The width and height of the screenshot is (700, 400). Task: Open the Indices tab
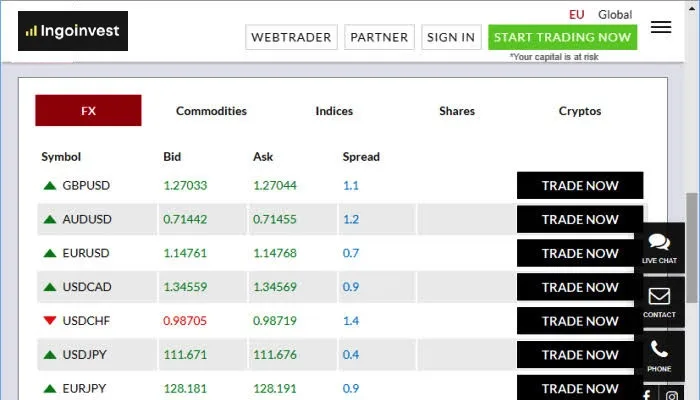[334, 111]
